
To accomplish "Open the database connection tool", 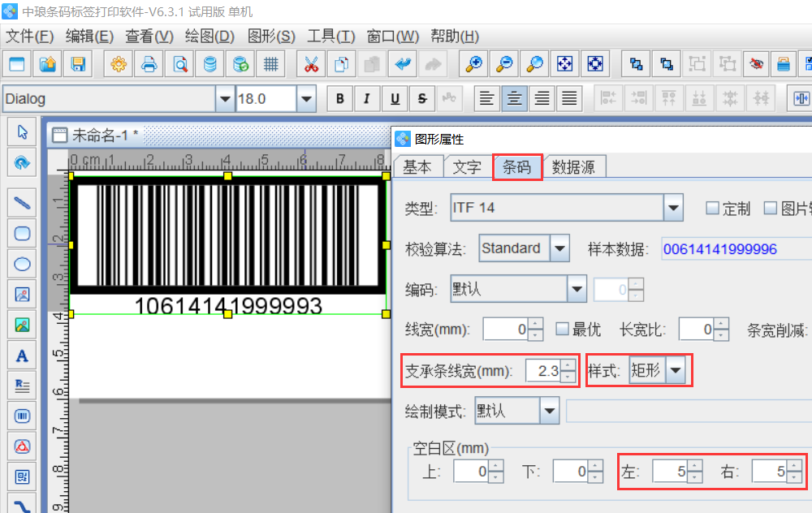I will [x=210, y=63].
